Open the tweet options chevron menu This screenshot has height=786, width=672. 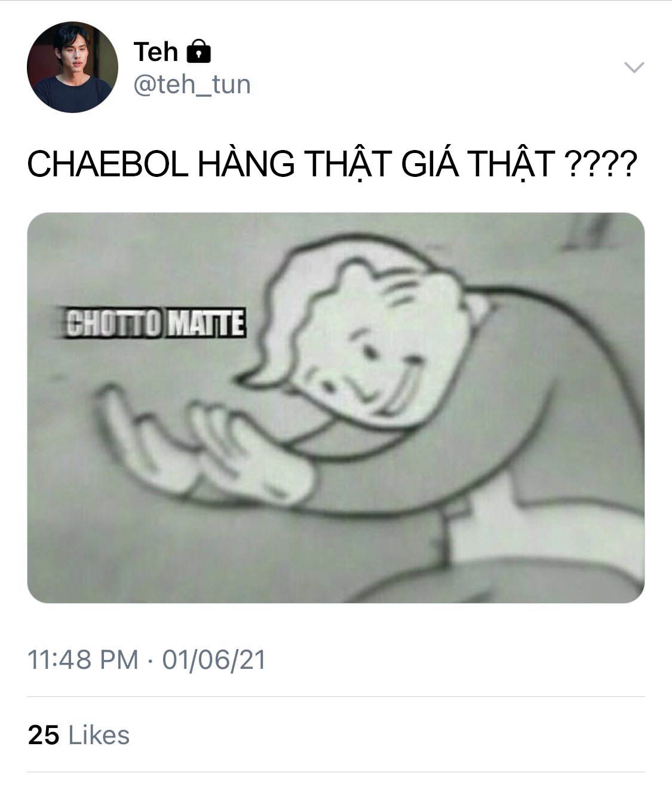pos(634,67)
